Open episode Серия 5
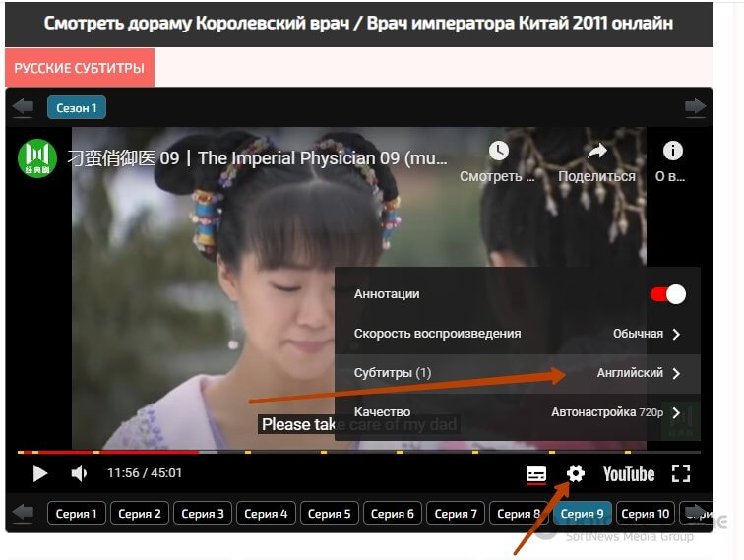The width and height of the screenshot is (744, 560). click(330, 514)
